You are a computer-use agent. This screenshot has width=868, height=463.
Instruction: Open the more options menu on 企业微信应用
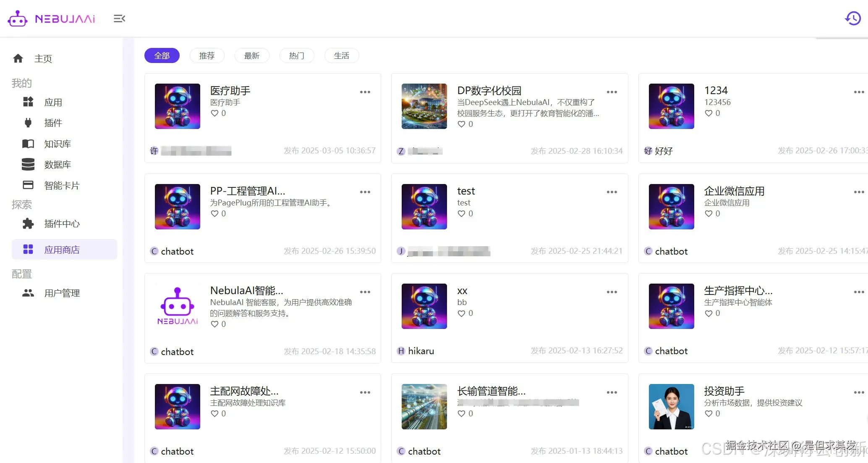859,192
